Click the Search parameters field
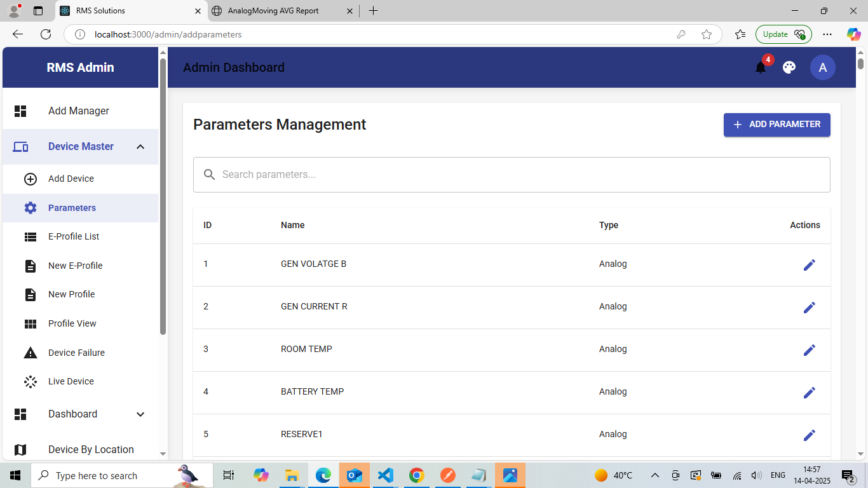Screen dimensions: 868x488 click(512, 175)
